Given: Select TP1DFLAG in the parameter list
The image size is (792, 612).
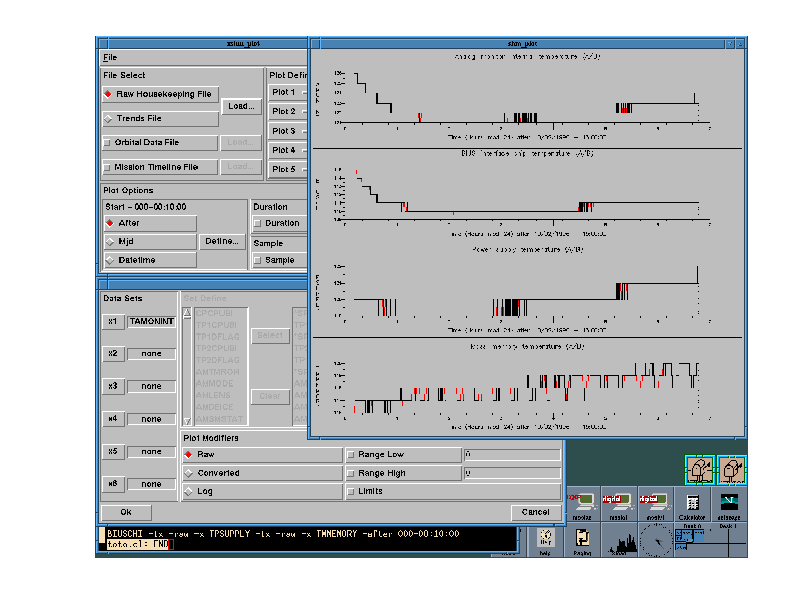Looking at the screenshot, I should pyautogui.click(x=217, y=337).
